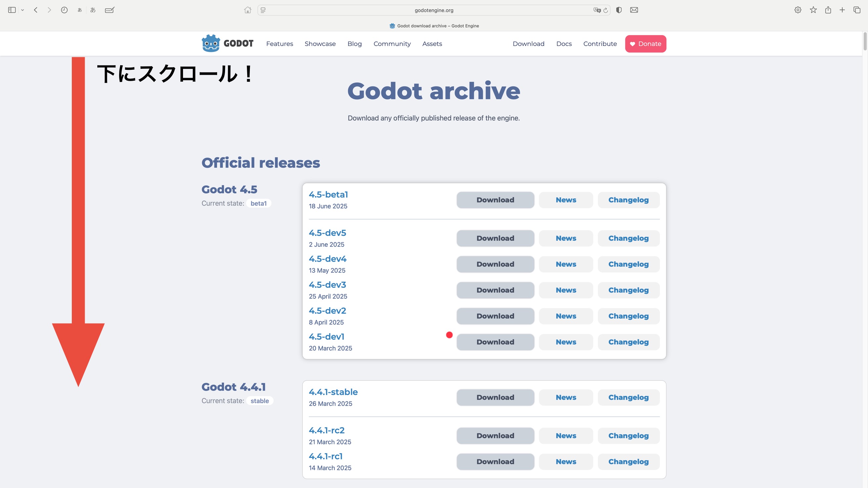Download the 4.4.1-rc1 release
The image size is (868, 488).
coord(495,462)
